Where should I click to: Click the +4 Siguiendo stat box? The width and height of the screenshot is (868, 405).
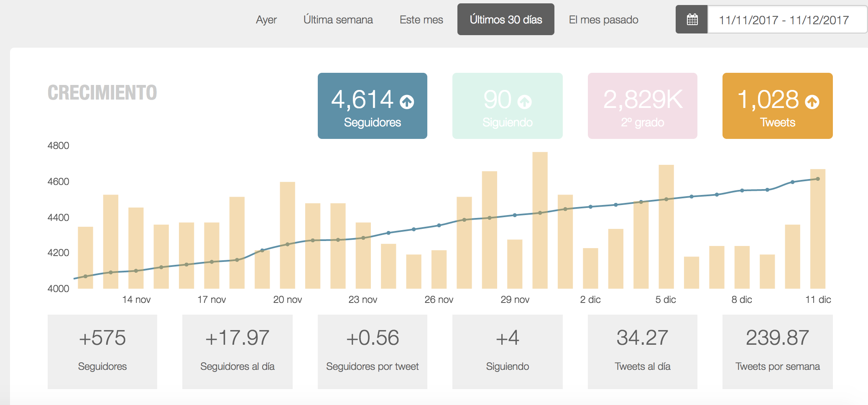pos(508,352)
